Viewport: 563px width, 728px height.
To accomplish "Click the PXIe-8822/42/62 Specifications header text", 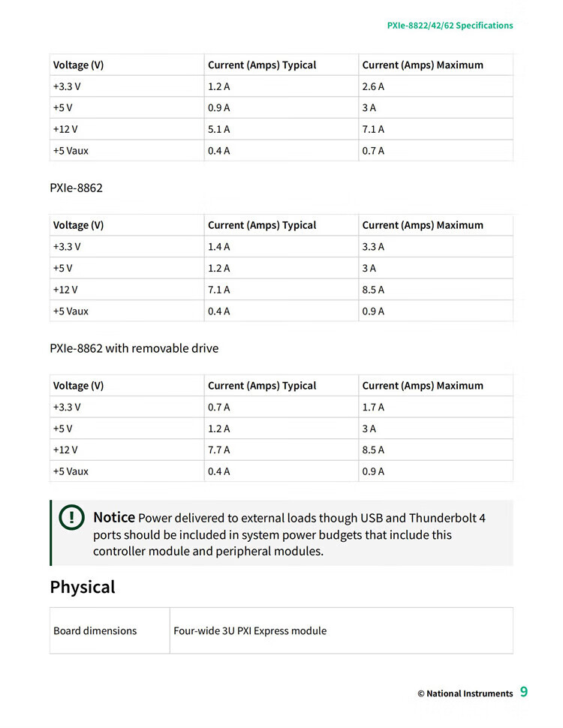I will click(450, 26).
